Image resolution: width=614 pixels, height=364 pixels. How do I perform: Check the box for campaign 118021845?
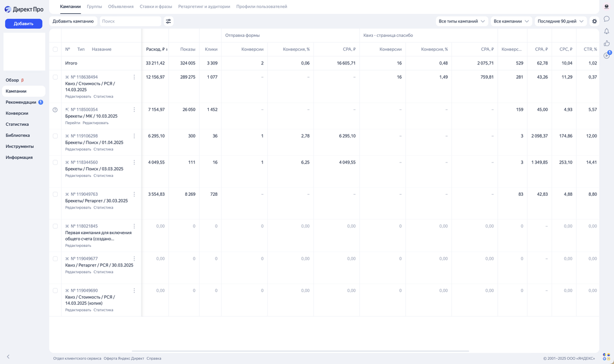(x=55, y=226)
